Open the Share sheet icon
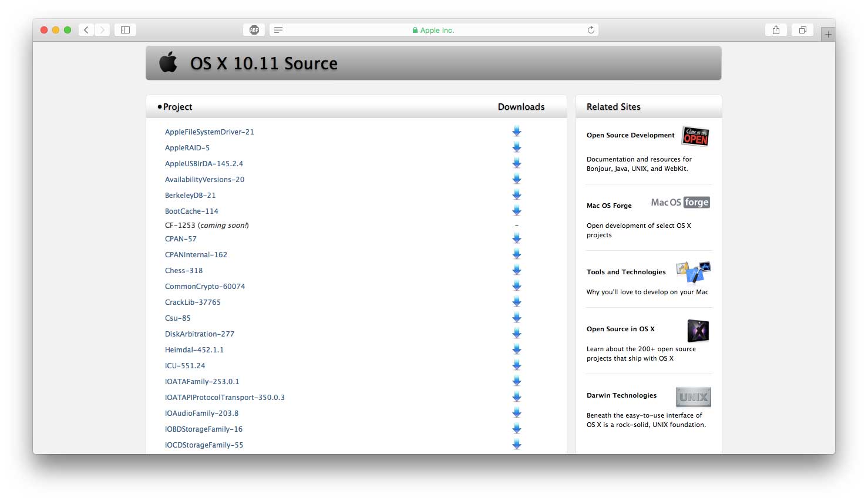Viewport: 868px width, 501px height. [776, 30]
